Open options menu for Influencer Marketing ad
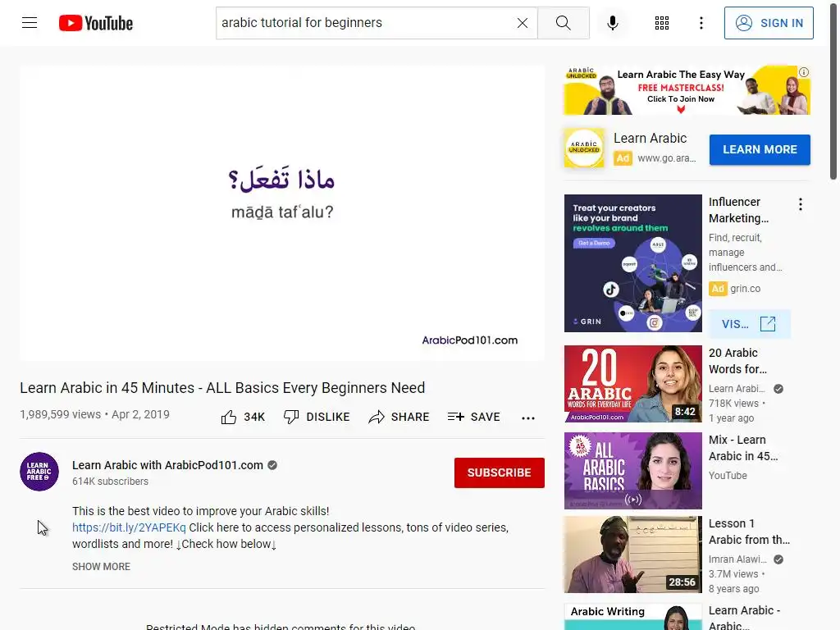 pos(801,204)
